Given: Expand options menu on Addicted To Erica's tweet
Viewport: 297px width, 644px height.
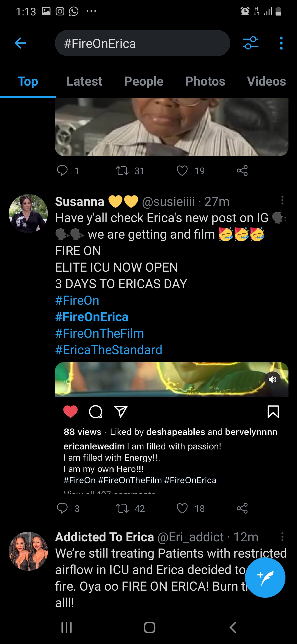Looking at the screenshot, I should point(282,537).
